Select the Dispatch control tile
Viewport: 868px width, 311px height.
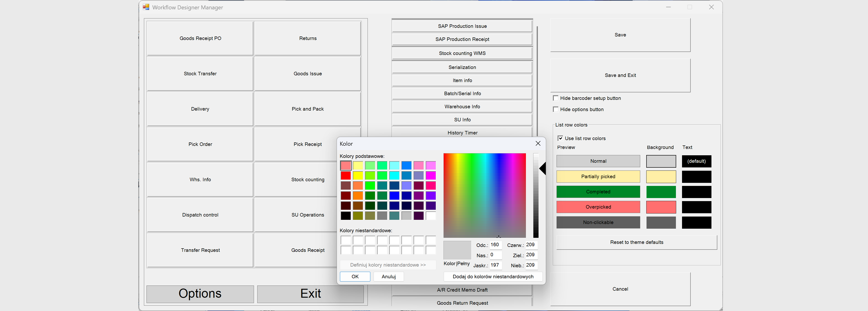(200, 215)
